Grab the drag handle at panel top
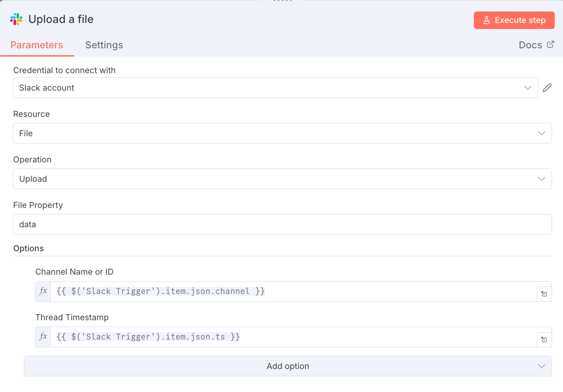Image resolution: width=563 pixels, height=392 pixels. click(x=282, y=1)
